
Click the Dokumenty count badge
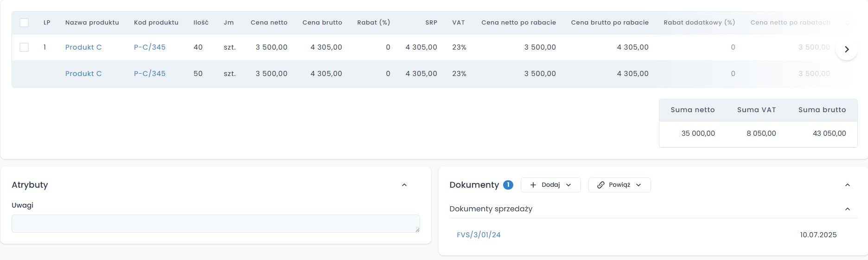coord(508,185)
